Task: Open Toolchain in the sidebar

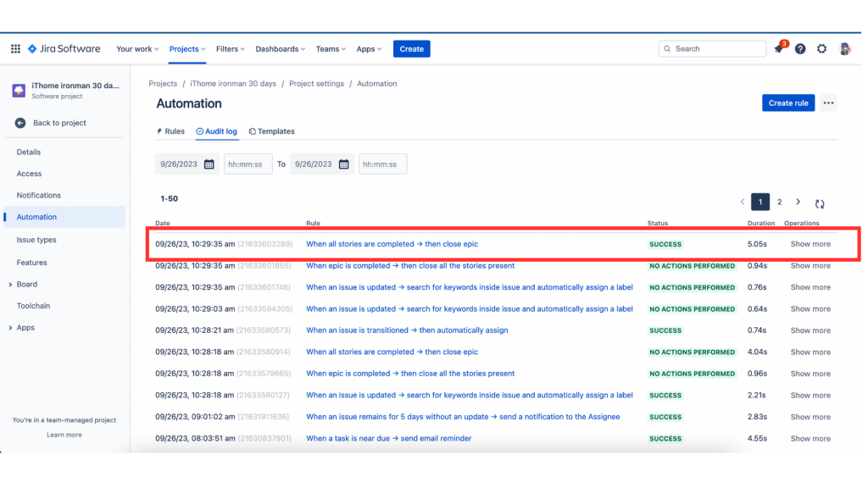Action: pyautogui.click(x=33, y=305)
